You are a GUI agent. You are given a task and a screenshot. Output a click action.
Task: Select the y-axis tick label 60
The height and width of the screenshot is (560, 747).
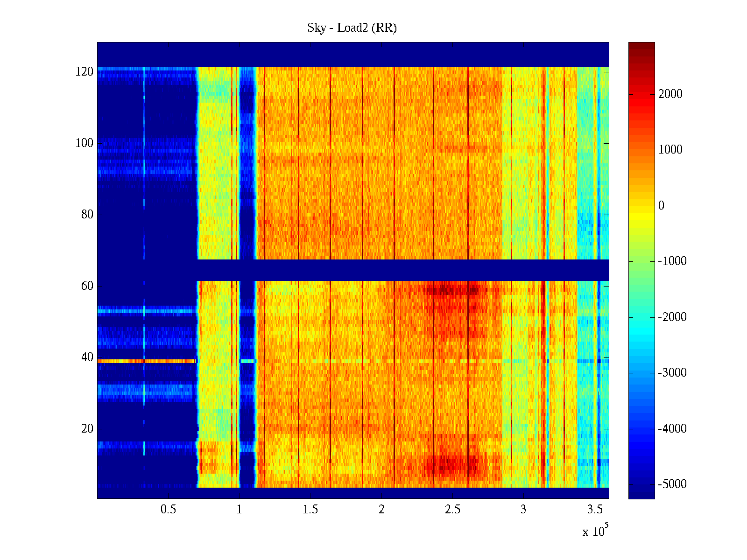click(x=87, y=286)
